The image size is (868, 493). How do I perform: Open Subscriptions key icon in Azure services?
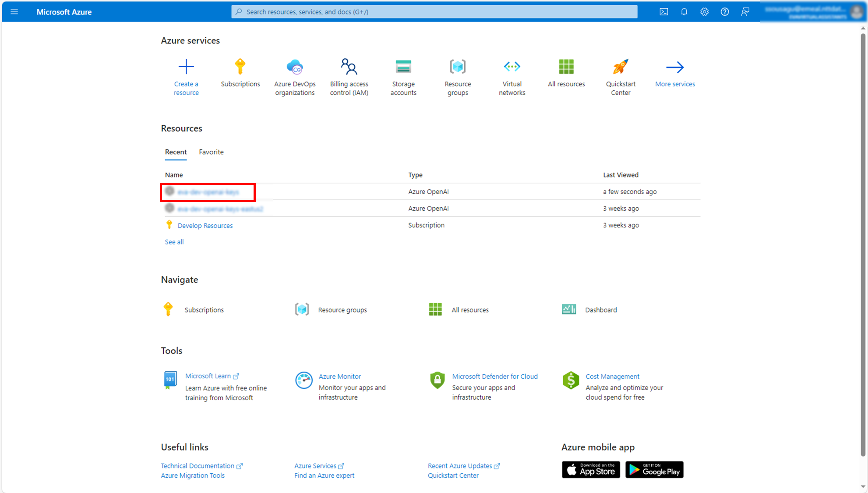click(x=240, y=67)
